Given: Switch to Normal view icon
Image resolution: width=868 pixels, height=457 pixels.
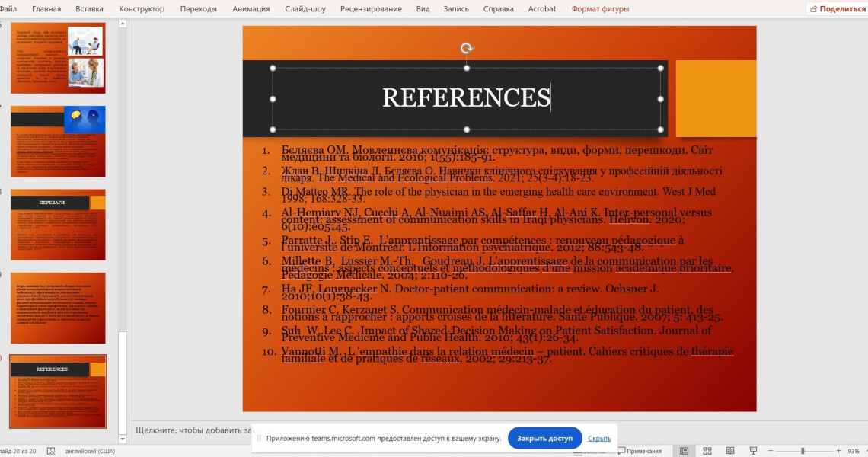Looking at the screenshot, I should [x=685, y=451].
